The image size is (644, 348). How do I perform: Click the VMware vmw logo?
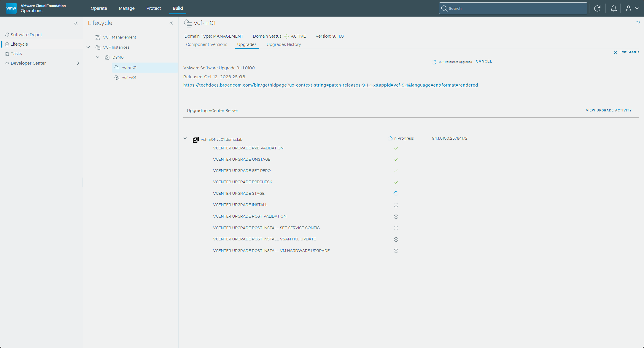[x=11, y=8]
